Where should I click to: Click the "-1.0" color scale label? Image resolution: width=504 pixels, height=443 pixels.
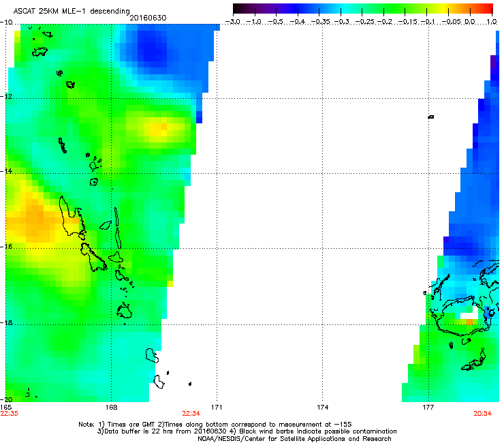[x=254, y=22]
